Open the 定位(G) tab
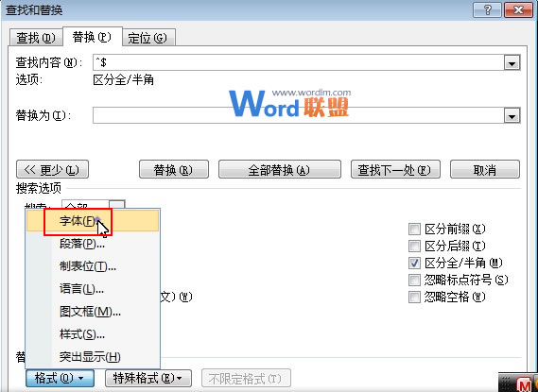This screenshot has width=538, height=392. click(x=148, y=38)
